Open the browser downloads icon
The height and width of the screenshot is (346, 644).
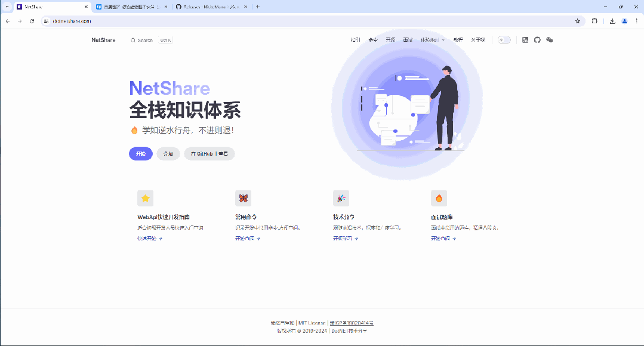pyautogui.click(x=612, y=21)
